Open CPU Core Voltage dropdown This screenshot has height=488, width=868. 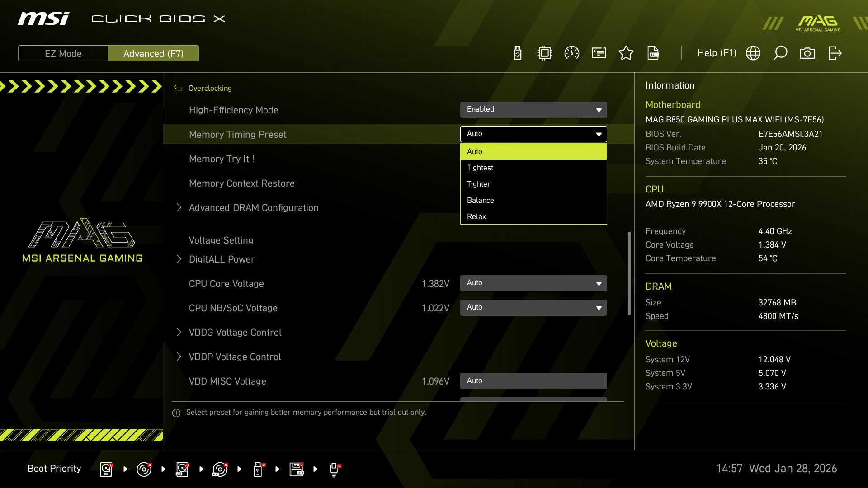(x=533, y=283)
